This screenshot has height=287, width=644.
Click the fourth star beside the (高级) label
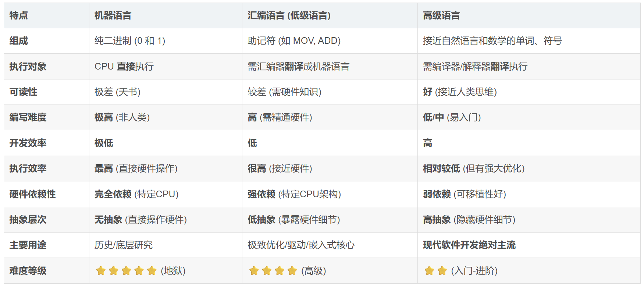coord(292,271)
